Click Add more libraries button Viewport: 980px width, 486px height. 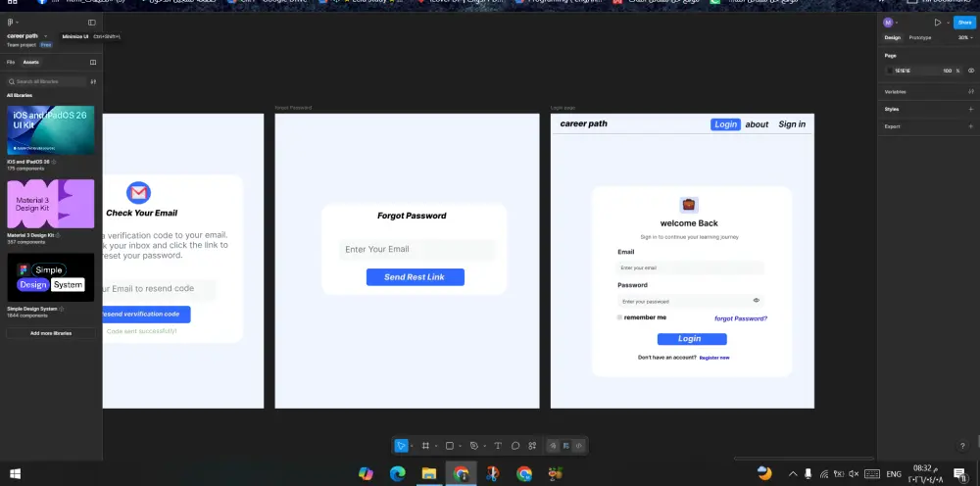[51, 333]
